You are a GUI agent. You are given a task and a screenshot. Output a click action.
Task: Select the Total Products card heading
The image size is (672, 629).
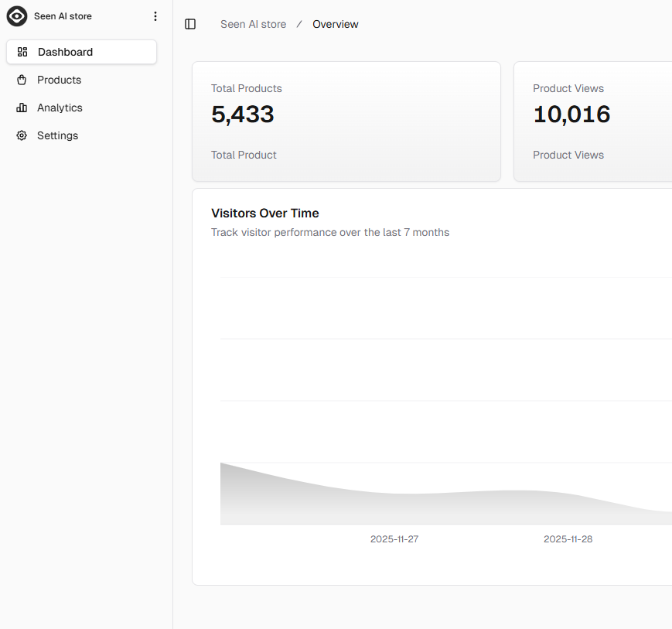[246, 88]
